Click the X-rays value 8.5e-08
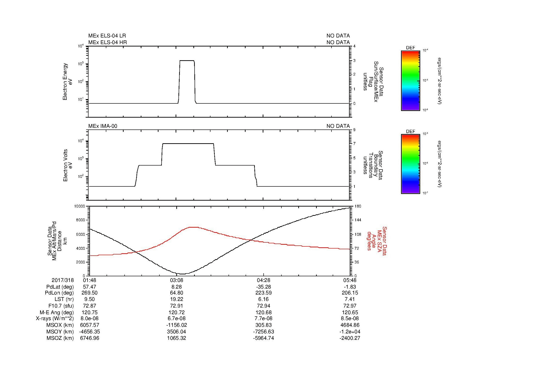Screen dimensions: 555x392 (350, 319)
